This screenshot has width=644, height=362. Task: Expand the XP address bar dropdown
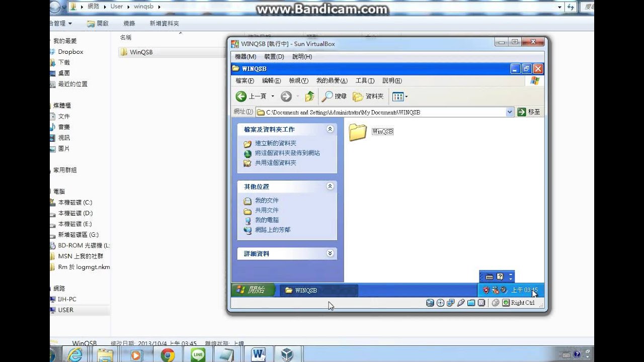coord(510,112)
